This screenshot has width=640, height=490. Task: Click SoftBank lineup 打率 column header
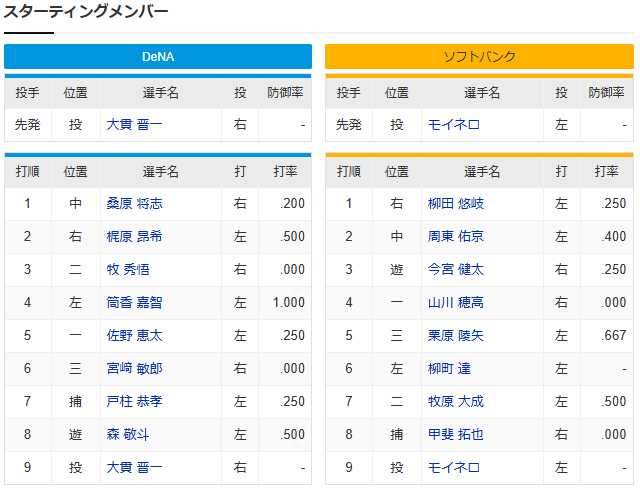607,172
